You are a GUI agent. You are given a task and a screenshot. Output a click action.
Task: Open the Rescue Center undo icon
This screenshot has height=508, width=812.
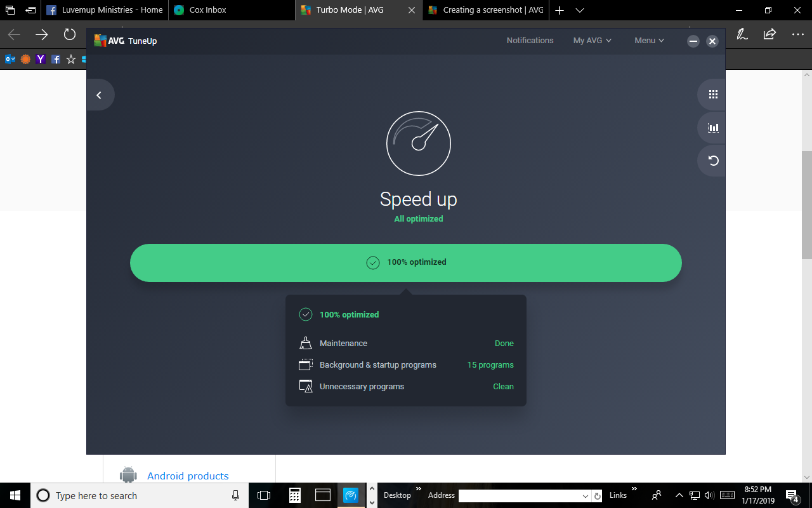(713, 161)
